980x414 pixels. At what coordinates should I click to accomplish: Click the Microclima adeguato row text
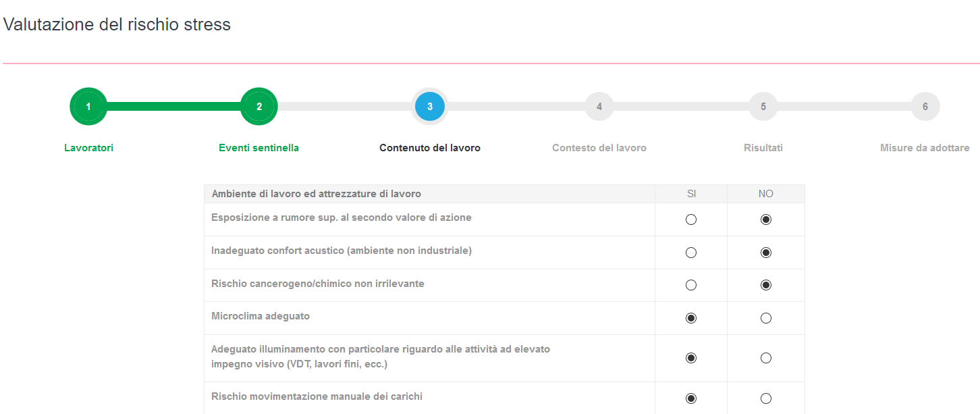[261, 316]
